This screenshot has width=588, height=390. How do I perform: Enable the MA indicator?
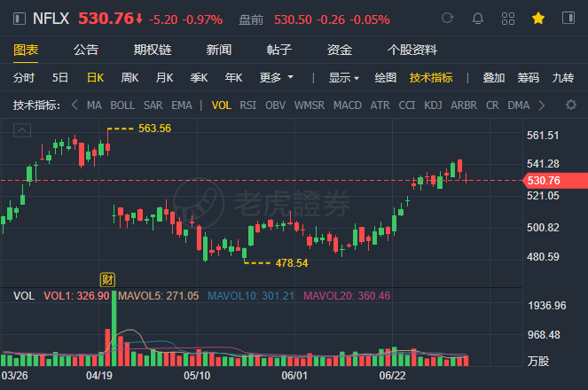point(94,105)
